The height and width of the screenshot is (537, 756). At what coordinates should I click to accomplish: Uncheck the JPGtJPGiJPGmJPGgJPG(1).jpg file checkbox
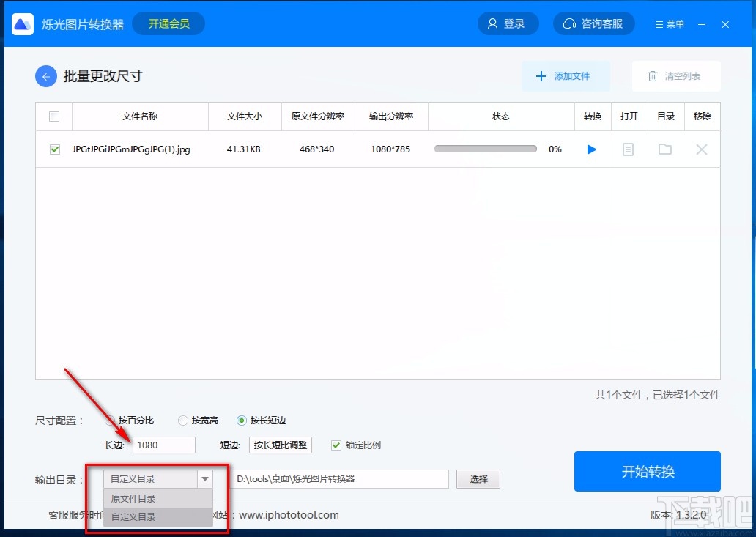pos(53,149)
